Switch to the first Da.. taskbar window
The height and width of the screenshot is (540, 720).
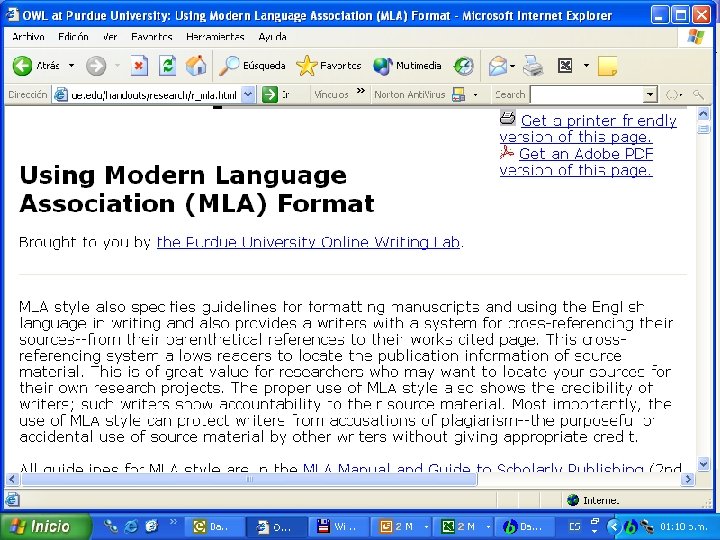tap(214, 527)
